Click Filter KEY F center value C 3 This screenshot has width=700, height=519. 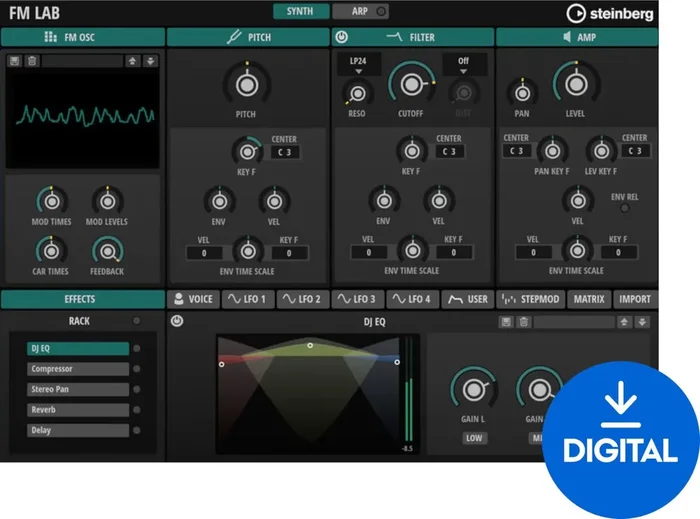[450, 151]
